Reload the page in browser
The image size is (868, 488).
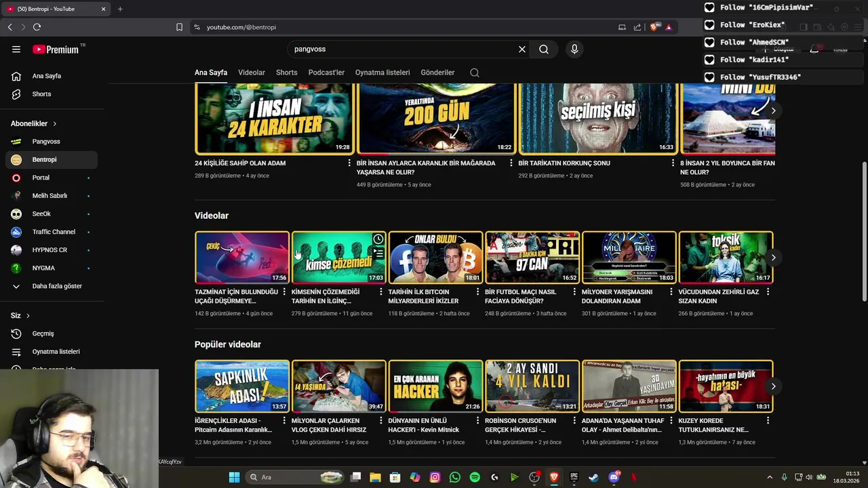37,27
